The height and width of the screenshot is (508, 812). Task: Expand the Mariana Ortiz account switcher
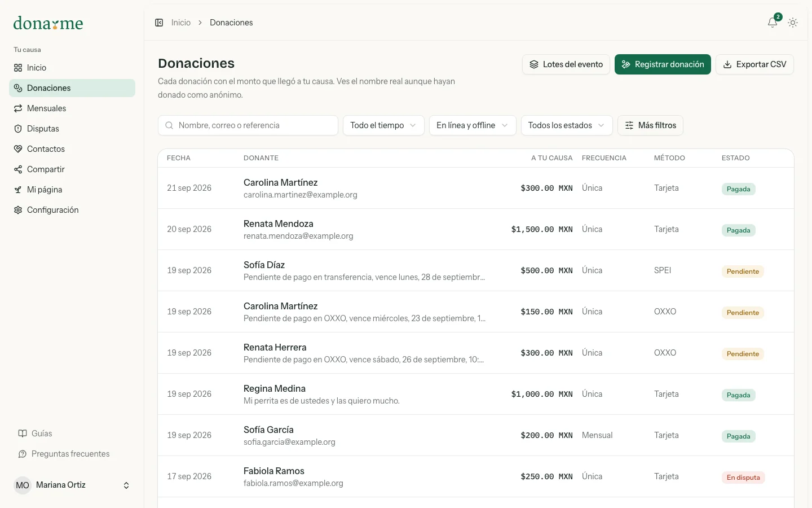click(72, 485)
